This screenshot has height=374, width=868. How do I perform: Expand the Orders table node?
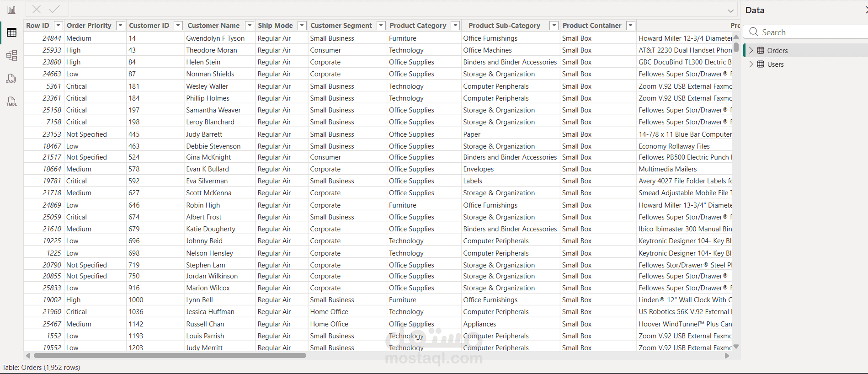click(x=751, y=50)
